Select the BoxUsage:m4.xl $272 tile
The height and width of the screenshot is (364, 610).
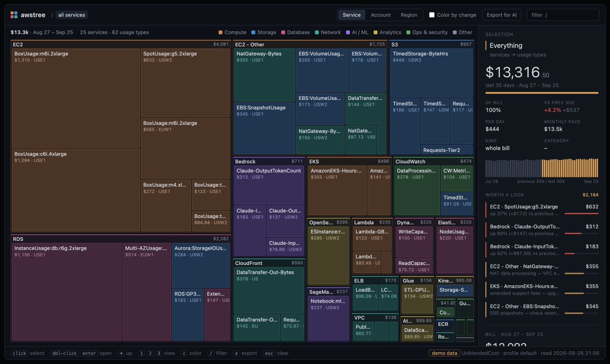pos(166,206)
